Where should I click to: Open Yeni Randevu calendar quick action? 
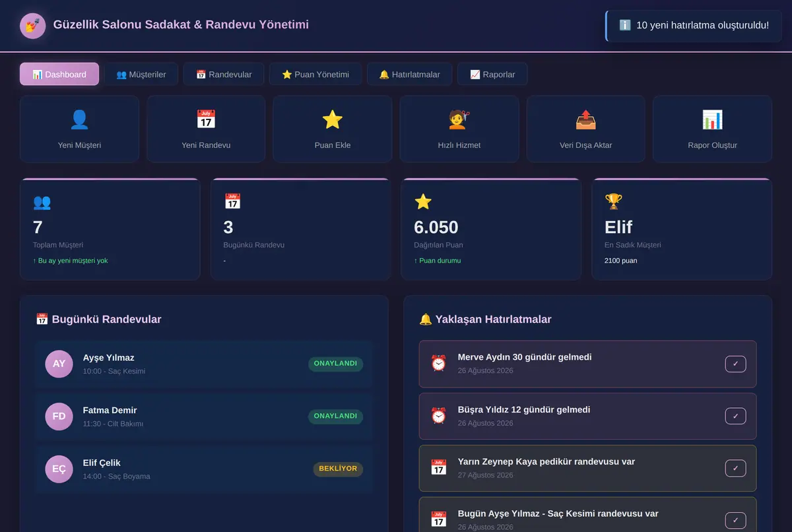pyautogui.click(x=206, y=129)
